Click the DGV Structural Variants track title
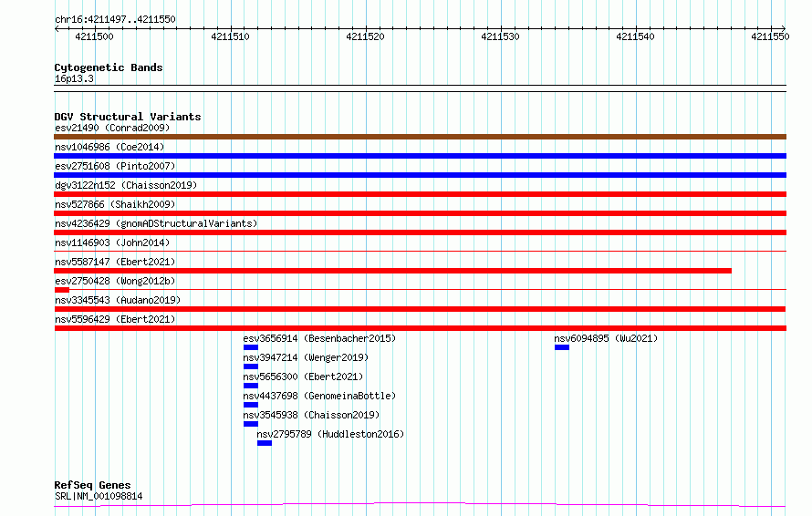The image size is (812, 516). click(128, 117)
